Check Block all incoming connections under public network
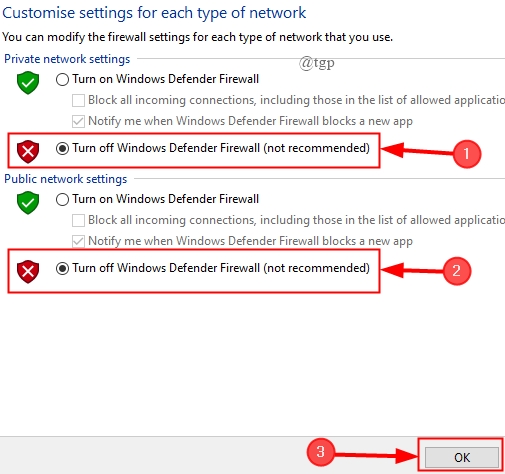Viewport: 505px width, 474px height. (x=78, y=220)
